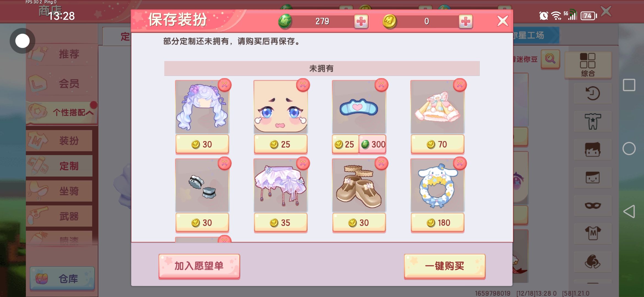Viewport: 644px width, 297px height.
Task: Click 加入愿望单 button
Action: [x=199, y=266]
